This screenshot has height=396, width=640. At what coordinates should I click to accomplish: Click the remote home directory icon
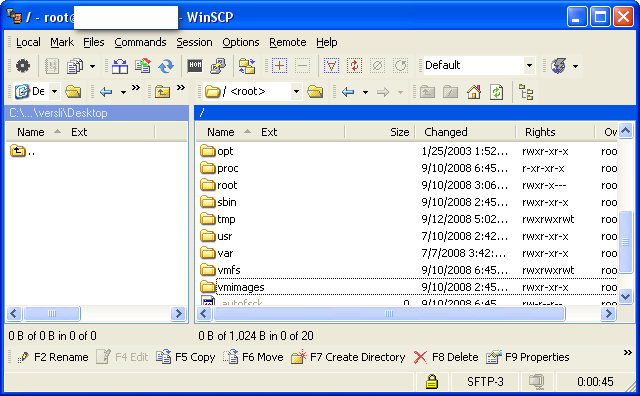[x=474, y=92]
